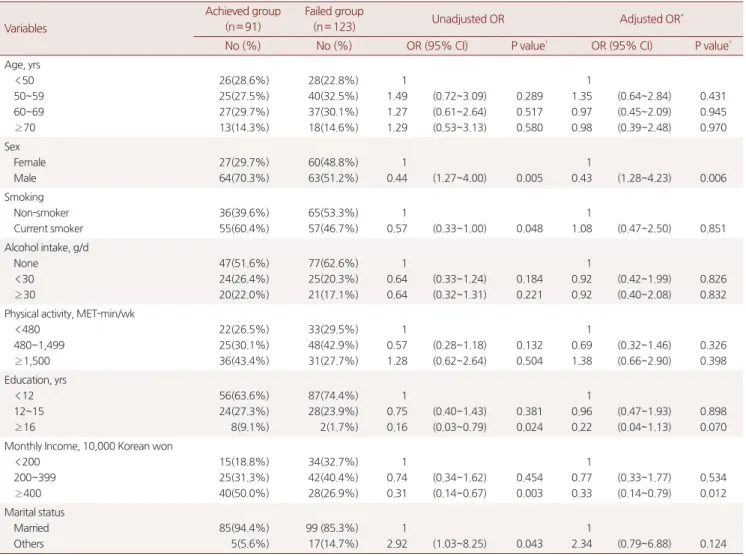The image size is (746, 556).
Task: Select P value '0.289'
Action: tap(530, 96)
